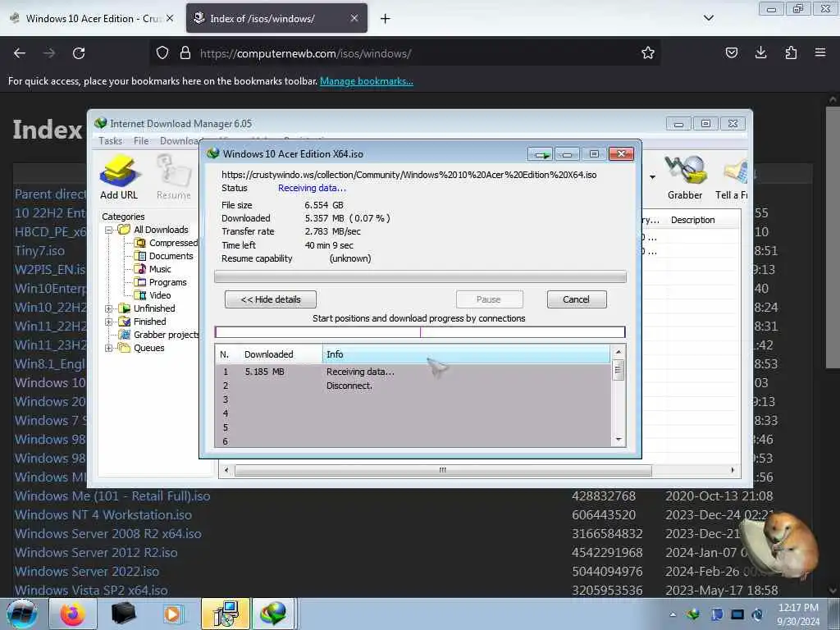Open the list all tabs chevron
Image resolution: width=840 pixels, height=630 pixels.
[x=708, y=18]
